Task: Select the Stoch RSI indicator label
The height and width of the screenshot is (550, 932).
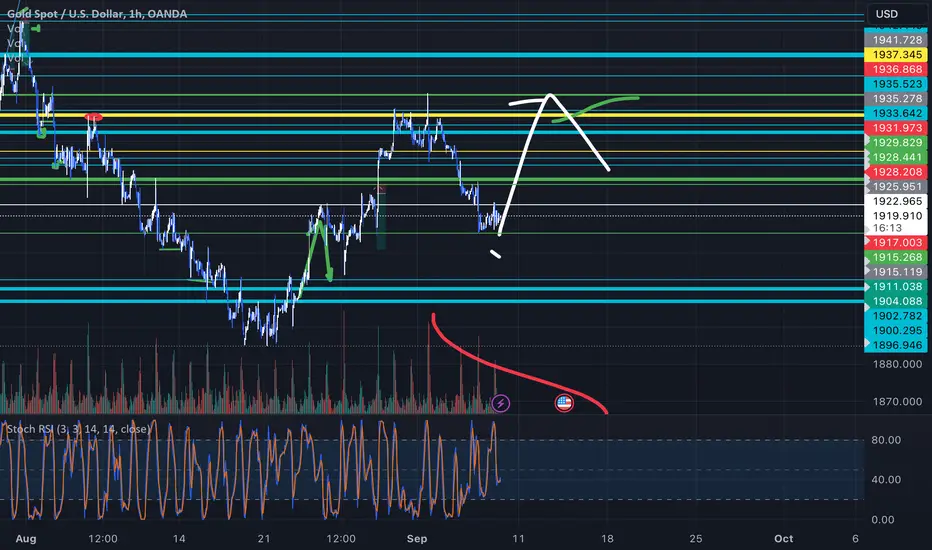Action: [78, 429]
